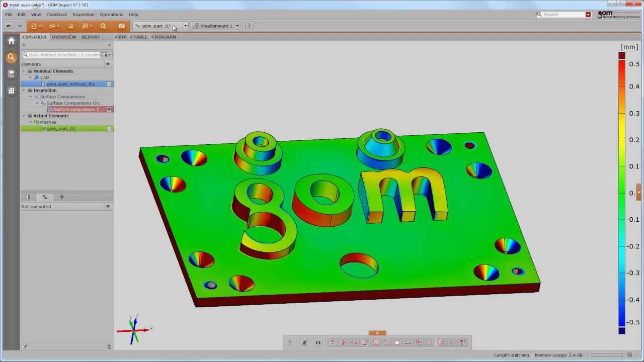The height and width of the screenshot is (362, 644).
Task: Collapse the Surface Comparisons On... node
Action: click(x=37, y=103)
